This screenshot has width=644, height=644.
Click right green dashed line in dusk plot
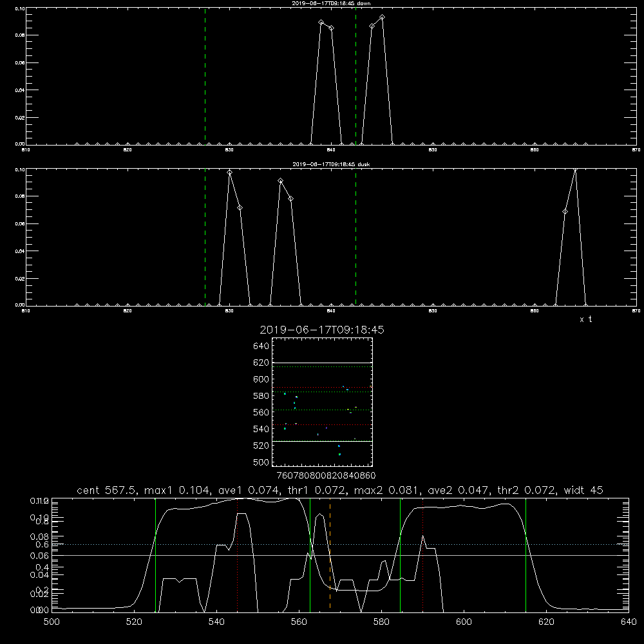[x=355, y=237]
